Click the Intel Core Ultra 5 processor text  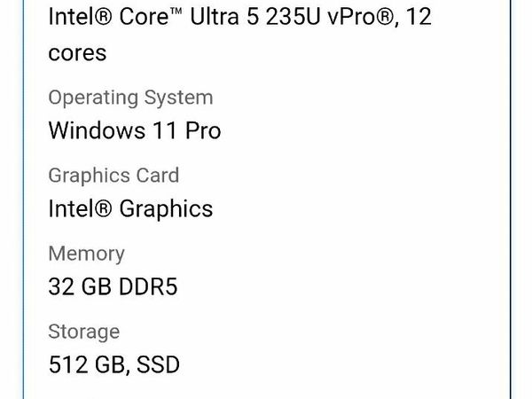tap(239, 16)
